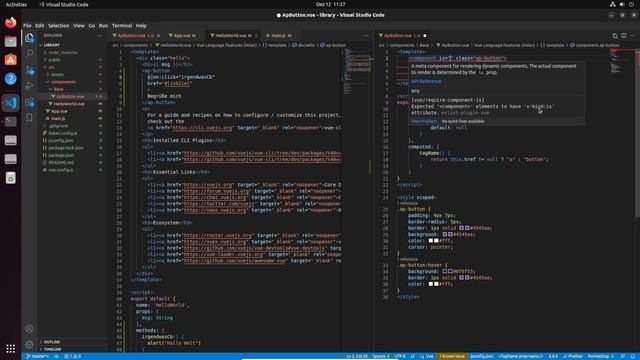Open the Bookmarks view in activity bar

[29, 118]
